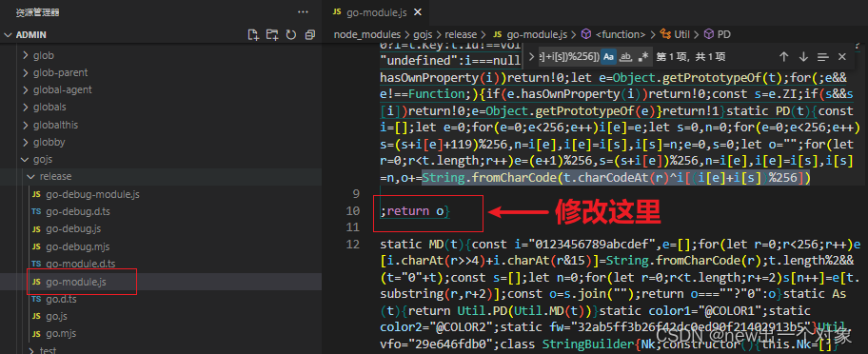Screen dimensions: 868x354
Task: Toggle regular expression search in find
Action: pyautogui.click(x=642, y=56)
